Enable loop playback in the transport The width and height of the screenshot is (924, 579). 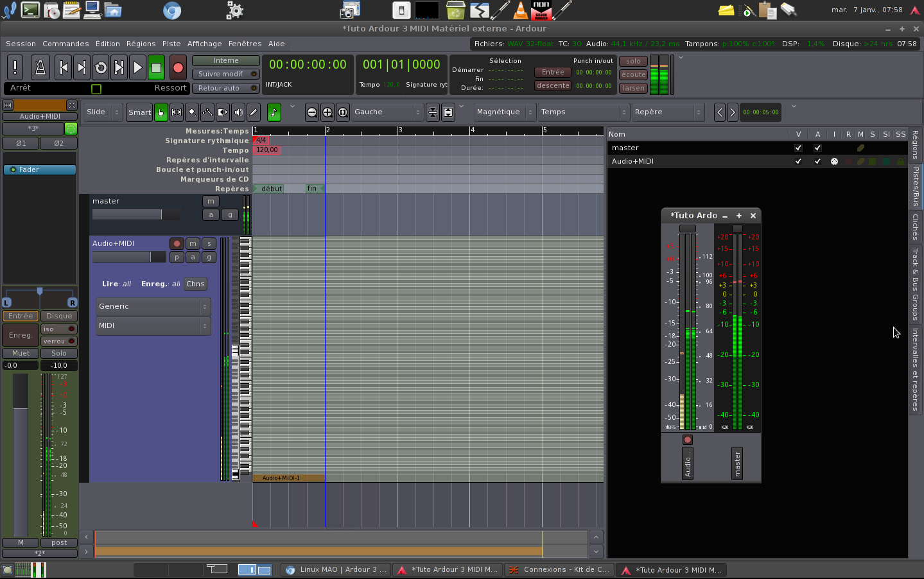[100, 67]
